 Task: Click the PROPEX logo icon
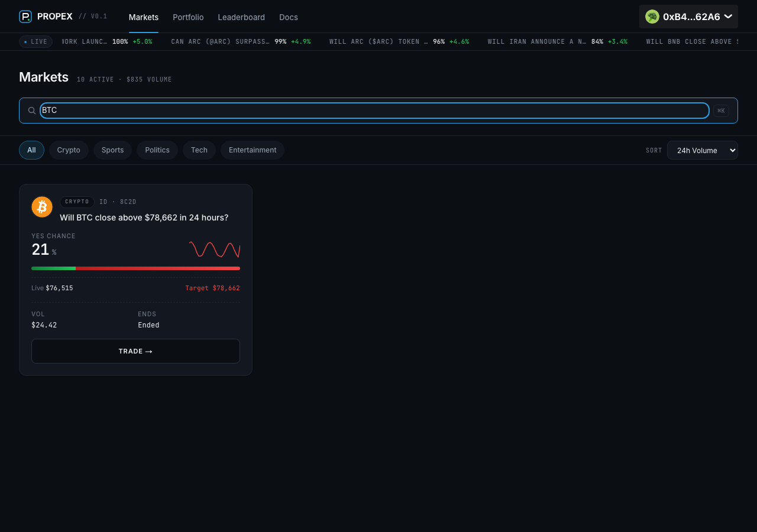[25, 17]
